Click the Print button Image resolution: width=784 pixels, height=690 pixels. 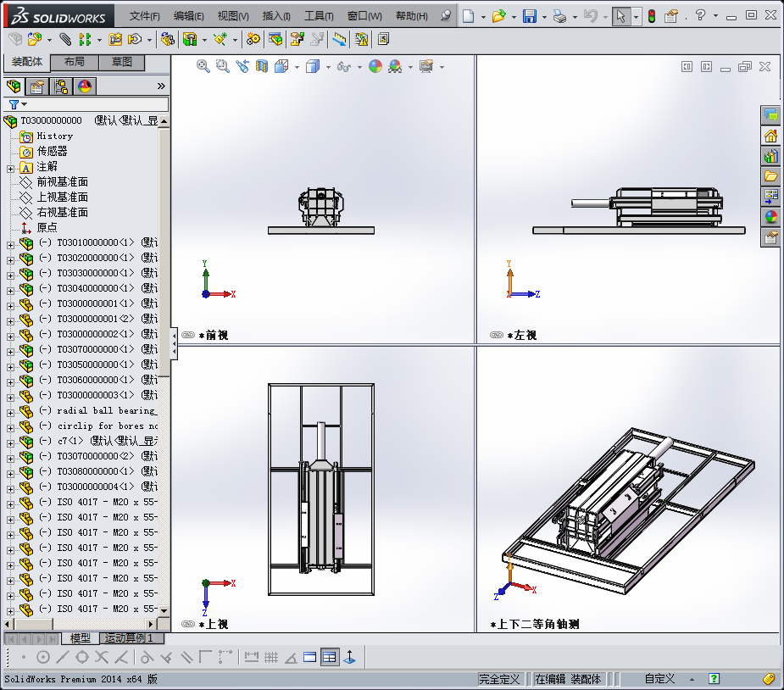(x=559, y=16)
